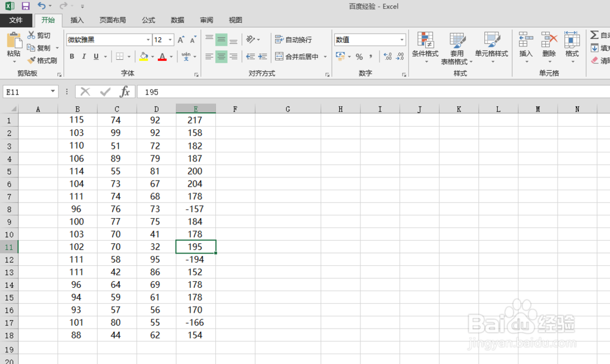
Task: Toggle wrap text 自动换行
Action: click(293, 39)
